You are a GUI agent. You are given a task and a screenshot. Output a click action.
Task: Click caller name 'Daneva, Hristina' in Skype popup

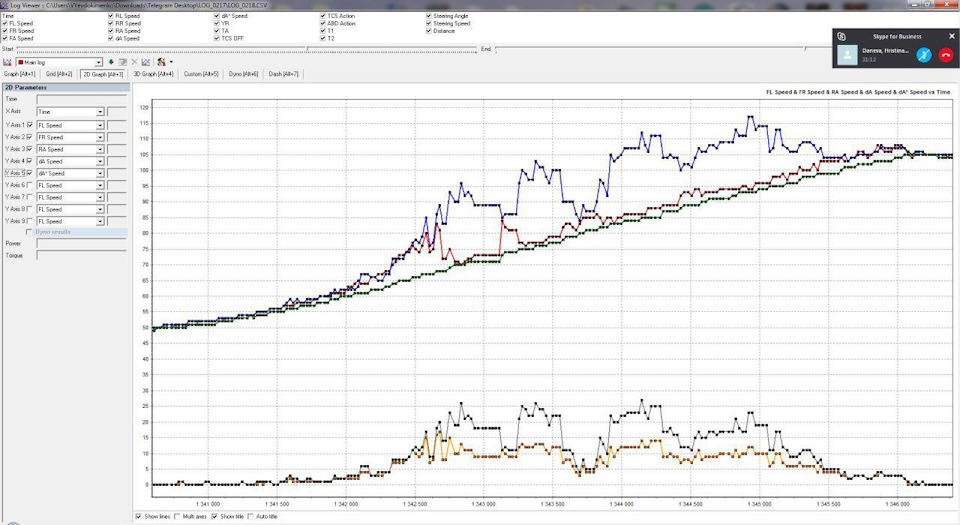click(885, 51)
